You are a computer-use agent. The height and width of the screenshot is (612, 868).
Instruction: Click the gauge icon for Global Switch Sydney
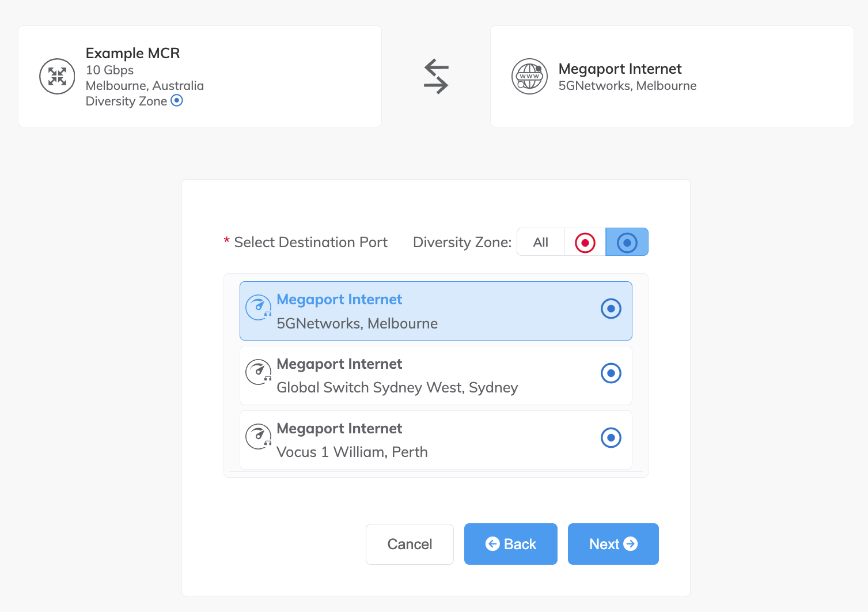pos(259,372)
